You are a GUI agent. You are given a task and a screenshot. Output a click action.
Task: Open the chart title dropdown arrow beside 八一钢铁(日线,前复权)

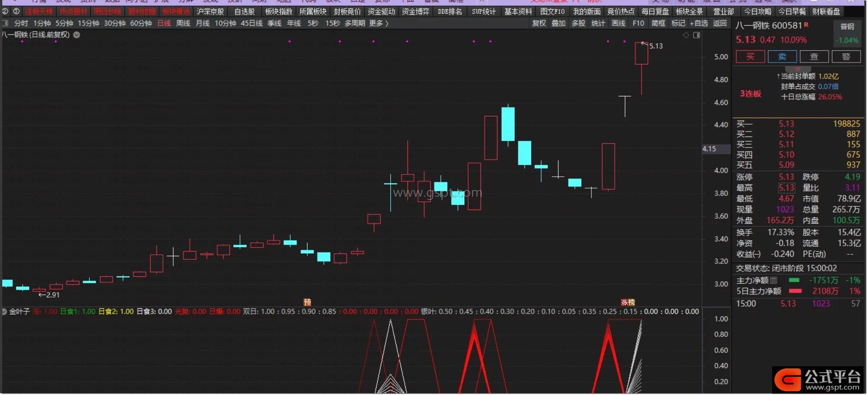tap(77, 35)
